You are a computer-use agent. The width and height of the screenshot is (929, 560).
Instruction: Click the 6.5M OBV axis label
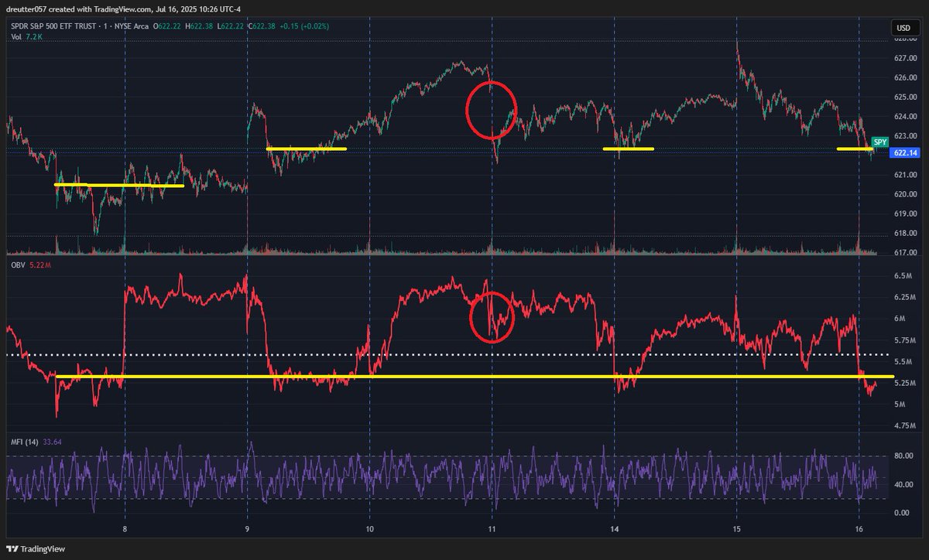click(x=903, y=276)
